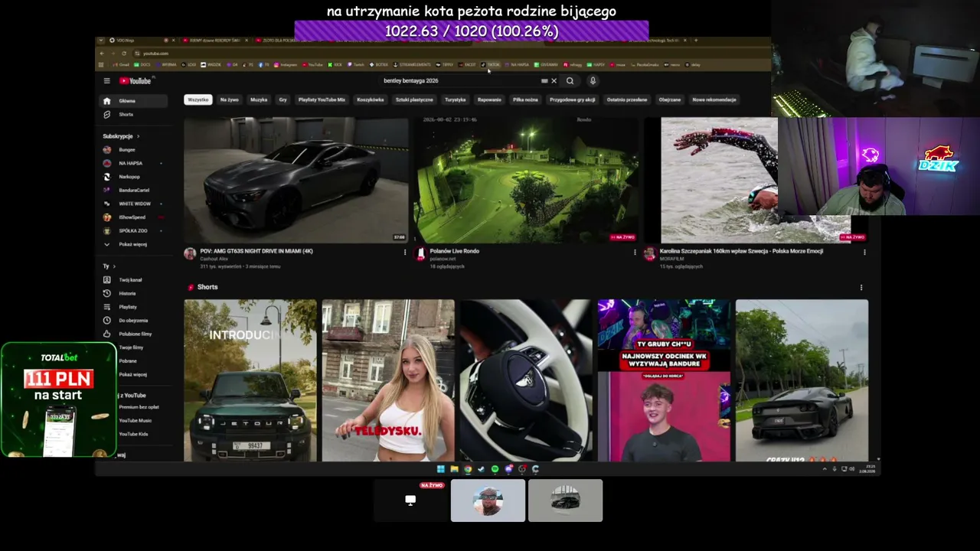The image size is (980, 551).
Task: Clear the search box with the X
Action: click(554, 80)
